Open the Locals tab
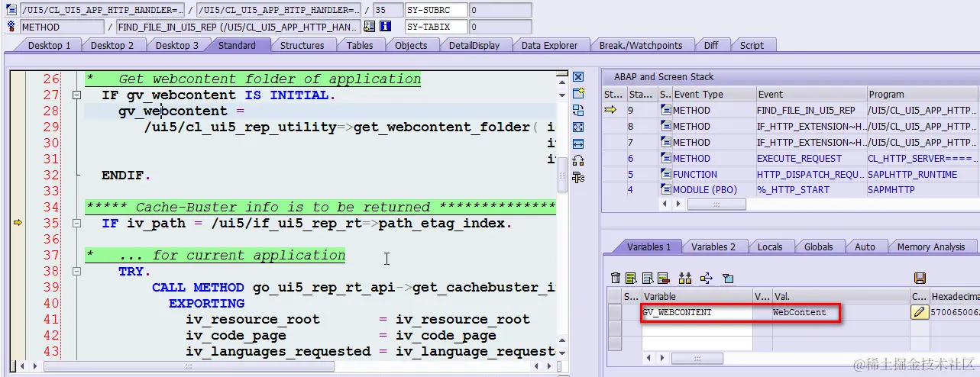Viewport: 980px width, 377px height. [769, 246]
